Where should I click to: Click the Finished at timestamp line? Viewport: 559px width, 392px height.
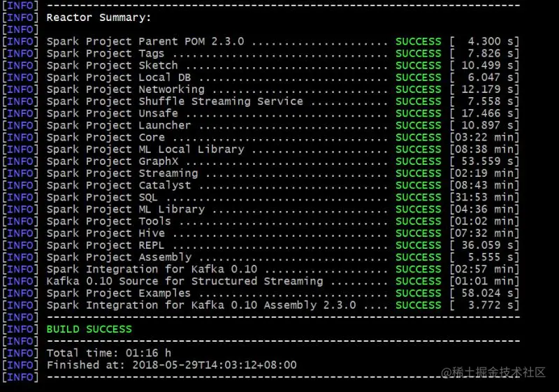click(x=171, y=365)
